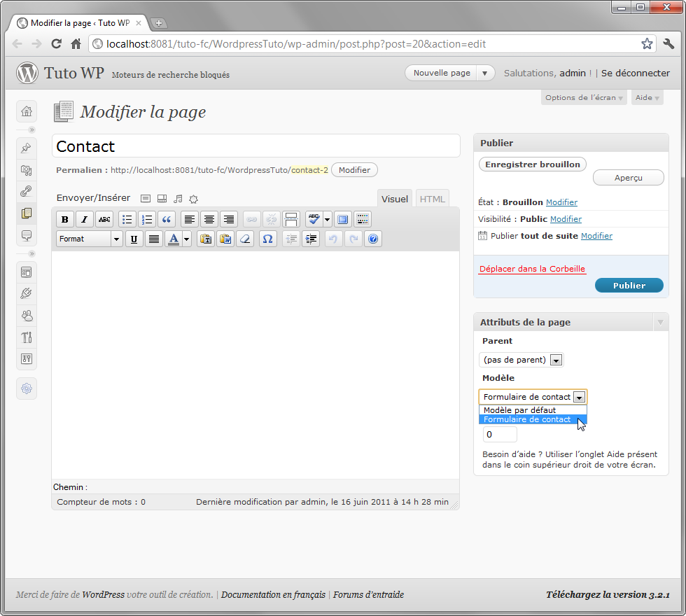Switch to Visuel editor tab
Screen dimensions: 686x616
coord(395,199)
